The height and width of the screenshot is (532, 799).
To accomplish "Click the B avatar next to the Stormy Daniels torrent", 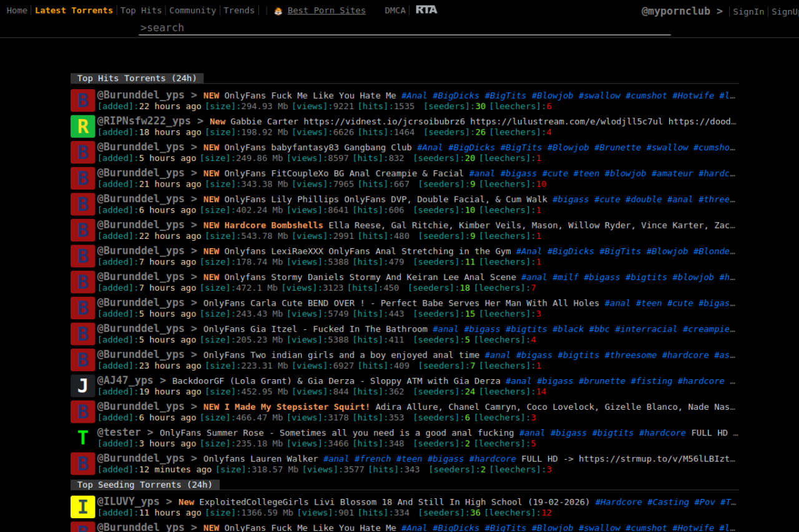I will click(82, 282).
